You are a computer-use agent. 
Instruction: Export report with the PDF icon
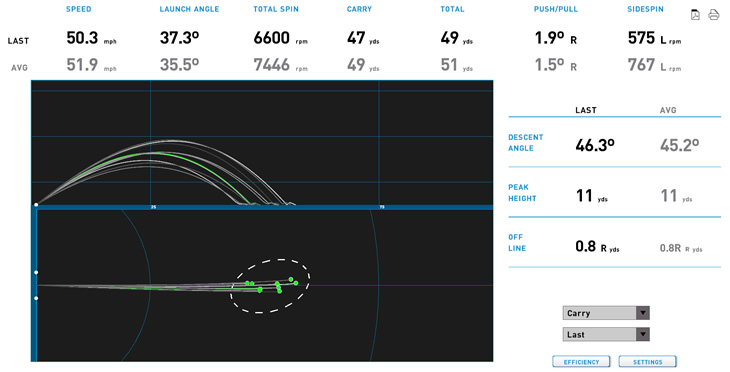click(695, 15)
